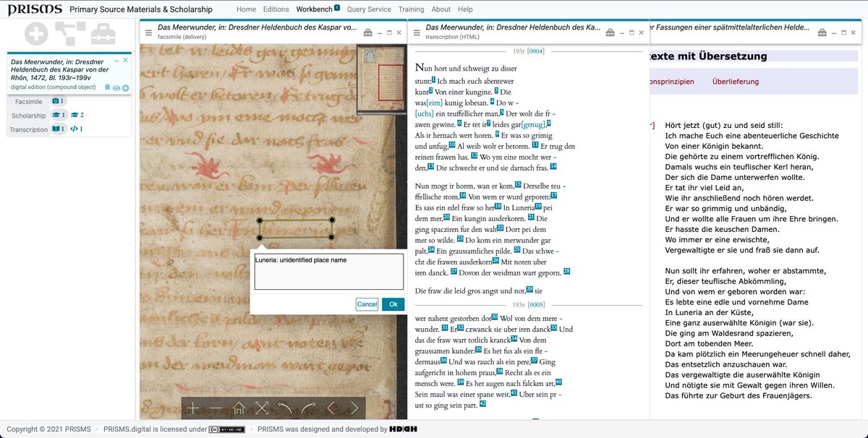Open the hierarchy tree icon in the sidebar
The image size is (868, 438).
72,34
